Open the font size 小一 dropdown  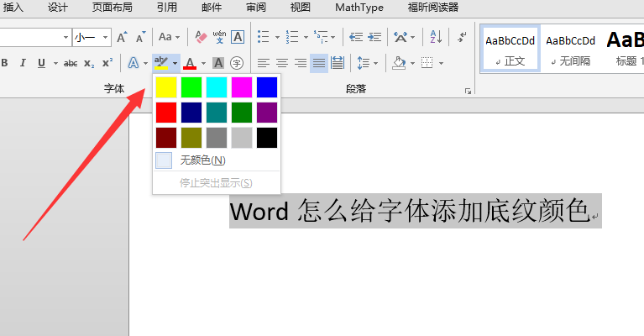pyautogui.click(x=106, y=37)
